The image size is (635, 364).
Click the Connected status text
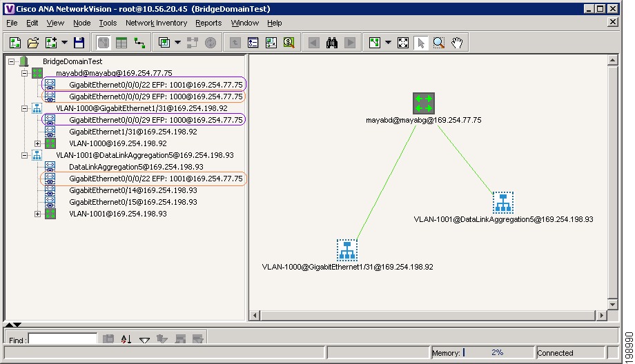(x=555, y=353)
